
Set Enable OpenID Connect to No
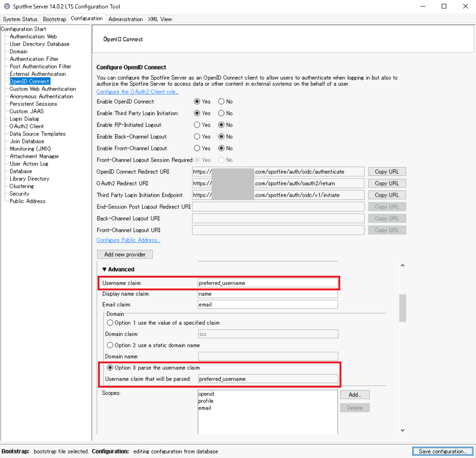[x=221, y=101]
